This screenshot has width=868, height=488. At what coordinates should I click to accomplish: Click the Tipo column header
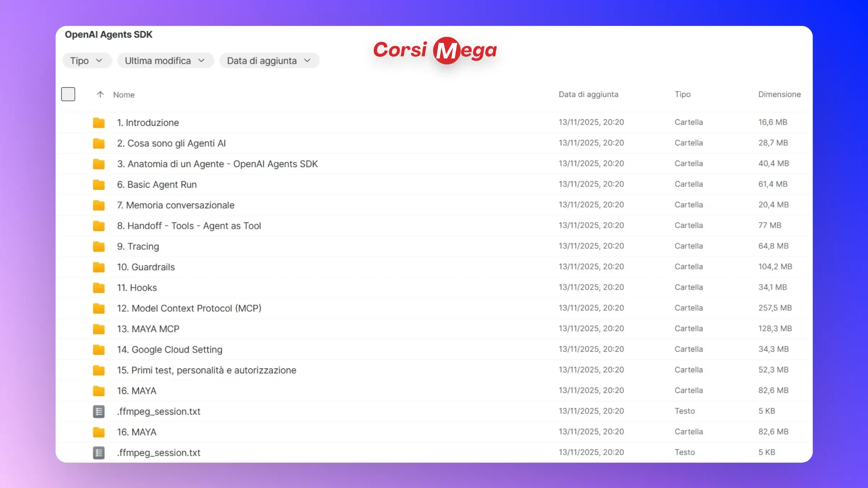682,94
